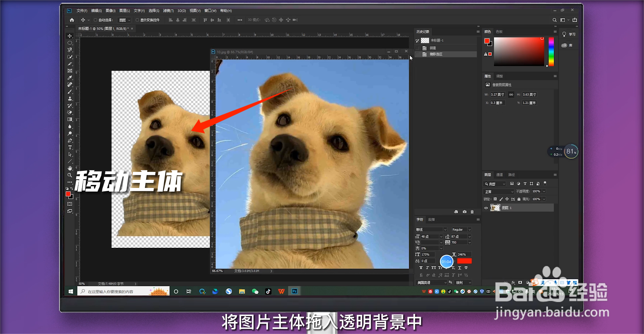Toggle lock position icon in Layers
Screen dimensions: 644x334
pyautogui.click(x=507, y=199)
